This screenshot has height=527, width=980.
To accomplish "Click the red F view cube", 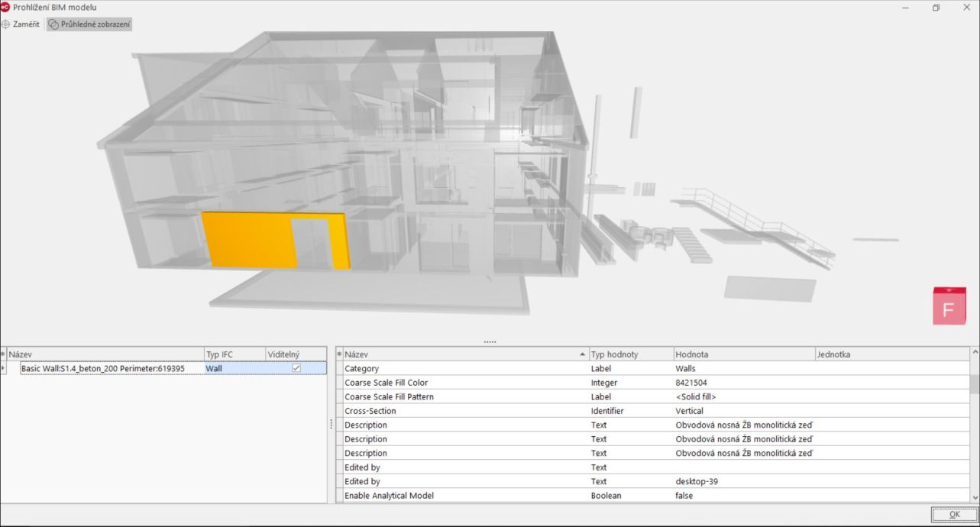I will pyautogui.click(x=949, y=307).
